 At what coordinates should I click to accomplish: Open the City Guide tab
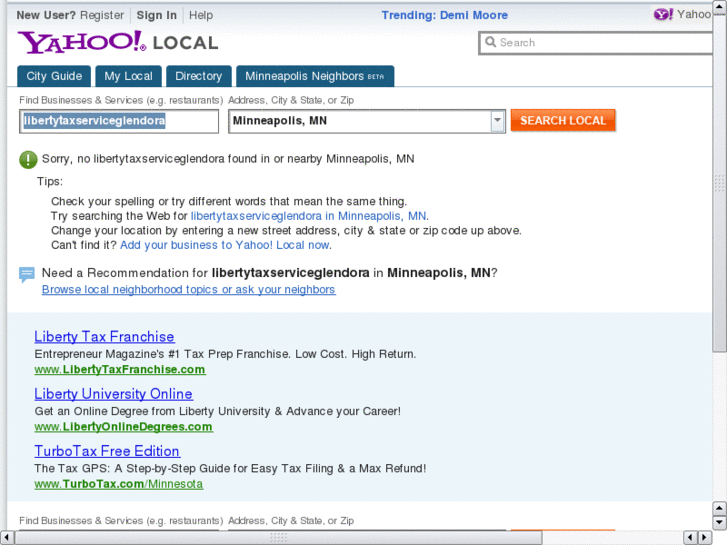click(x=54, y=76)
